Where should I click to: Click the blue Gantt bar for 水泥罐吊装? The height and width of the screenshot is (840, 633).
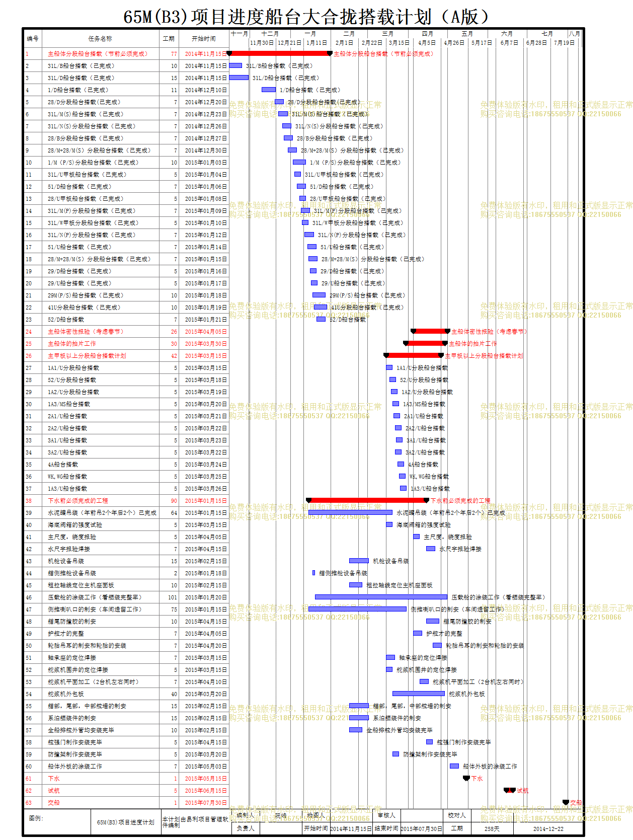(350, 512)
